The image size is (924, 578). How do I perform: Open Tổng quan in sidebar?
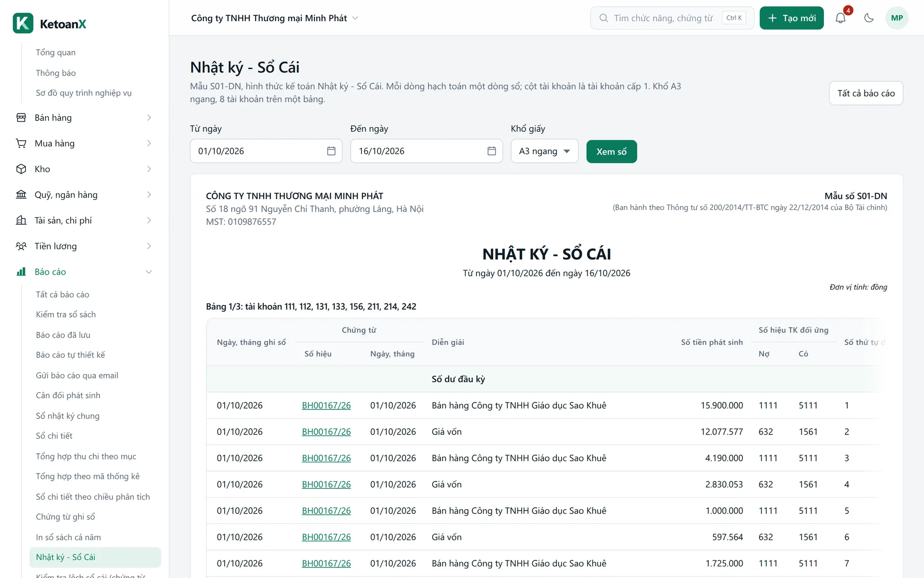click(x=55, y=53)
